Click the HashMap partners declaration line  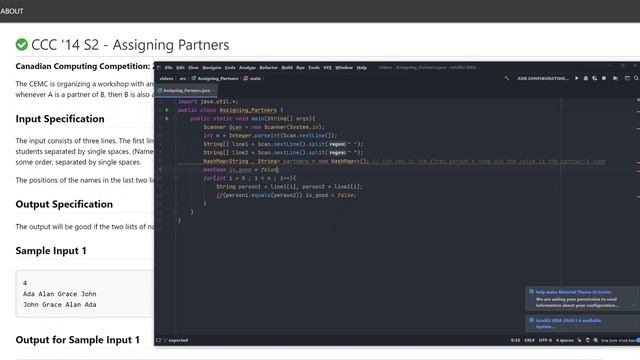286,161
